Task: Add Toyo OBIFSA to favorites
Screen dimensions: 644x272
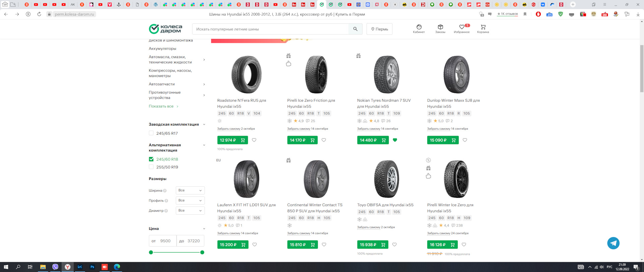Action: [394, 244]
